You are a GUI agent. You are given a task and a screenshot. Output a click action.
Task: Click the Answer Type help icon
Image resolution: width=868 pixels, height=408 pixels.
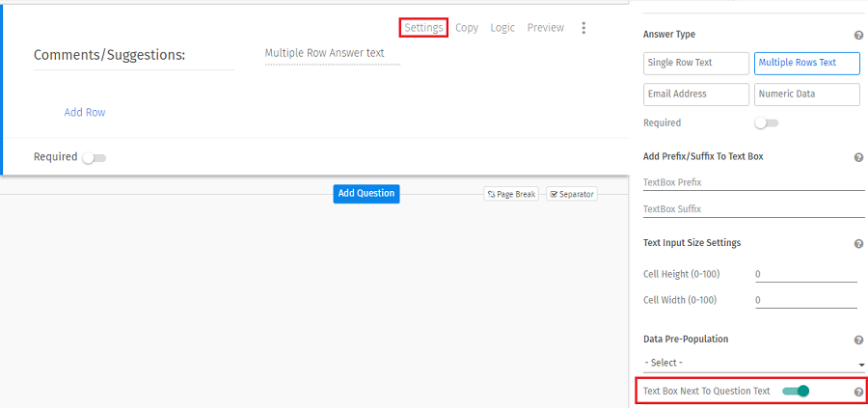[x=858, y=36]
